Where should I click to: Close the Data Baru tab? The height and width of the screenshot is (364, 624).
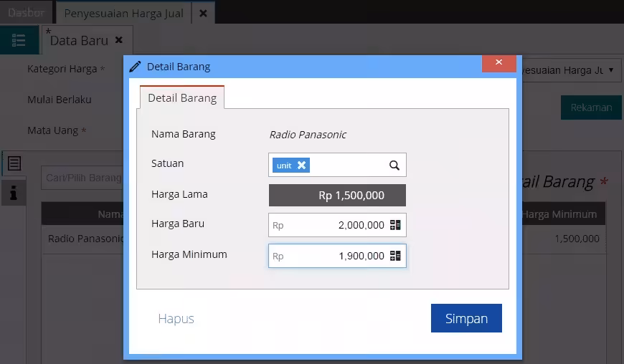click(x=118, y=40)
